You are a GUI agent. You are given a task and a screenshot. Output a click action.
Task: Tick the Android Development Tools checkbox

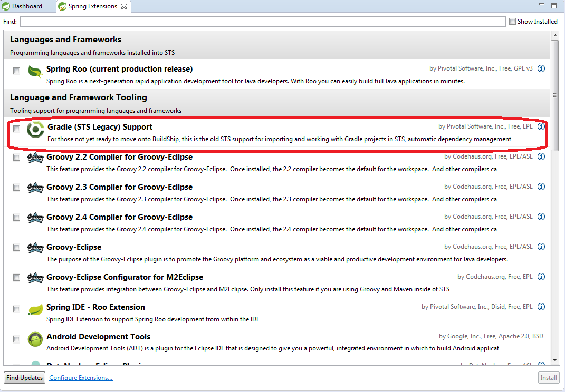tap(16, 339)
